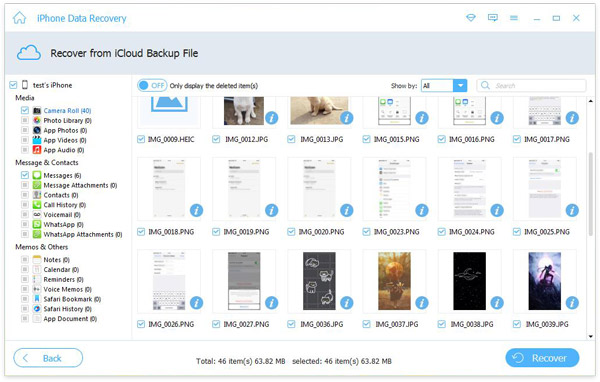600x382 pixels.
Task: Go to the Home icon
Action: [x=20, y=18]
